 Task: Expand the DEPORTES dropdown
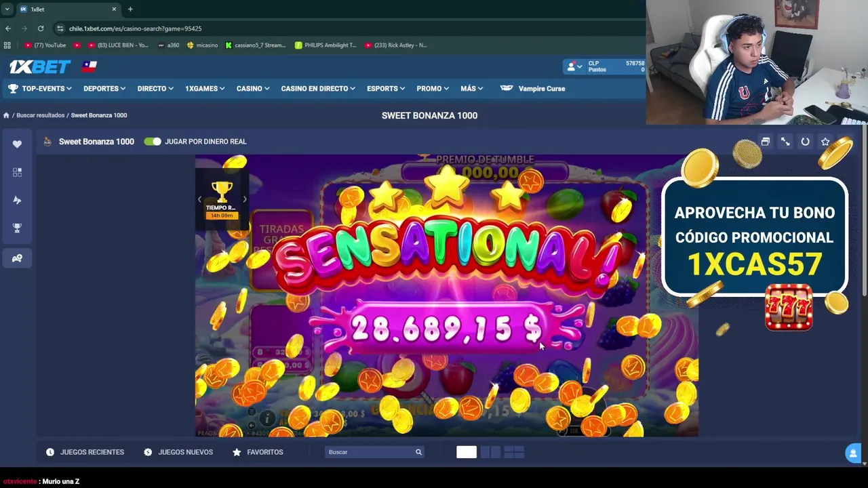(104, 89)
